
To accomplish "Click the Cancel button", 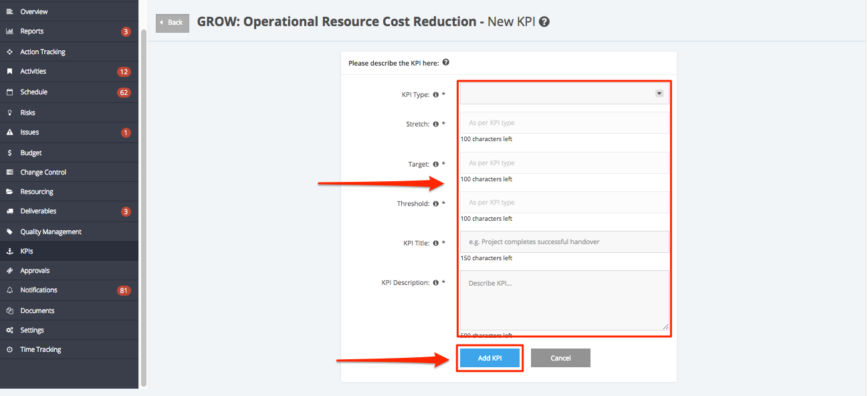I will 560,358.
